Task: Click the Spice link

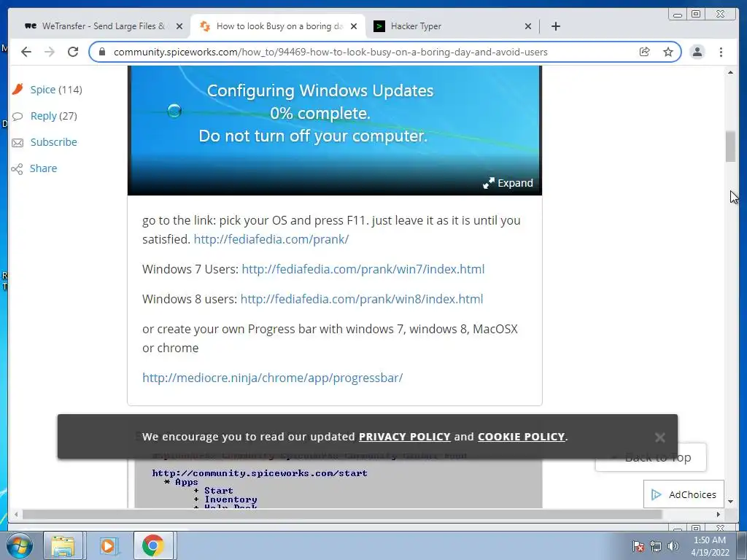Action: pos(43,90)
